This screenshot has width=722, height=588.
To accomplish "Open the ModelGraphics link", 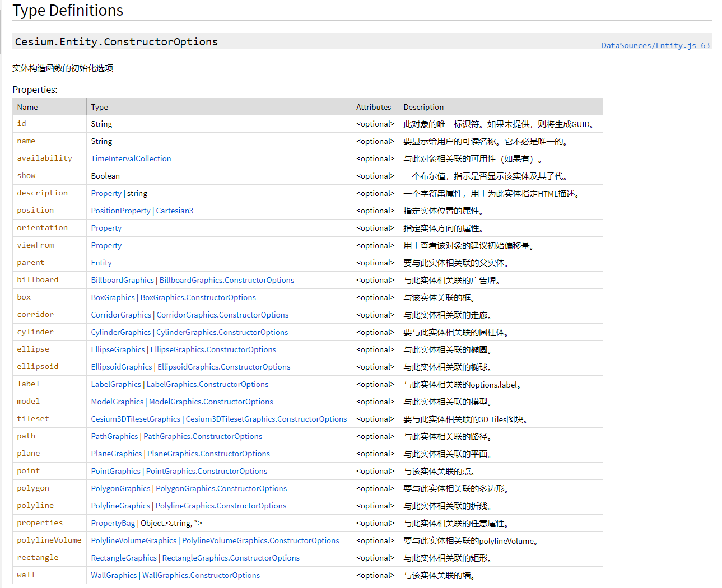I will point(118,402).
